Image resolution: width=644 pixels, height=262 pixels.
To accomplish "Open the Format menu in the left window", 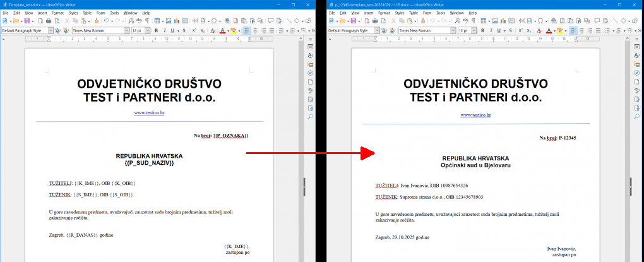I will point(57,13).
